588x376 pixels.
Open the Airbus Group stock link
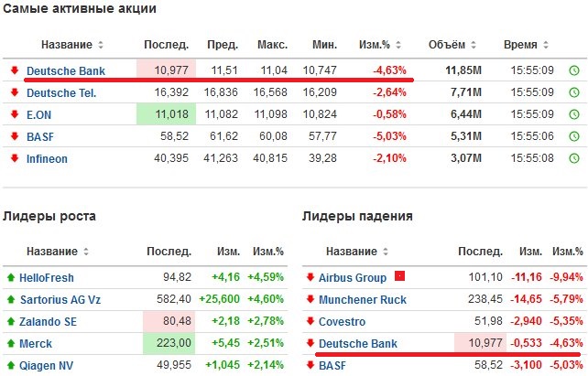point(353,278)
